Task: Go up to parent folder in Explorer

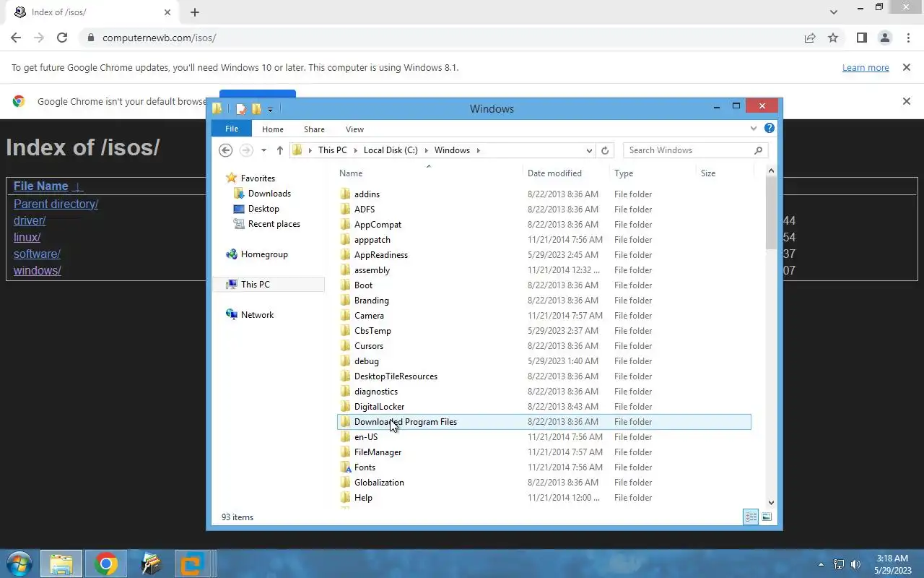Action: click(x=280, y=150)
